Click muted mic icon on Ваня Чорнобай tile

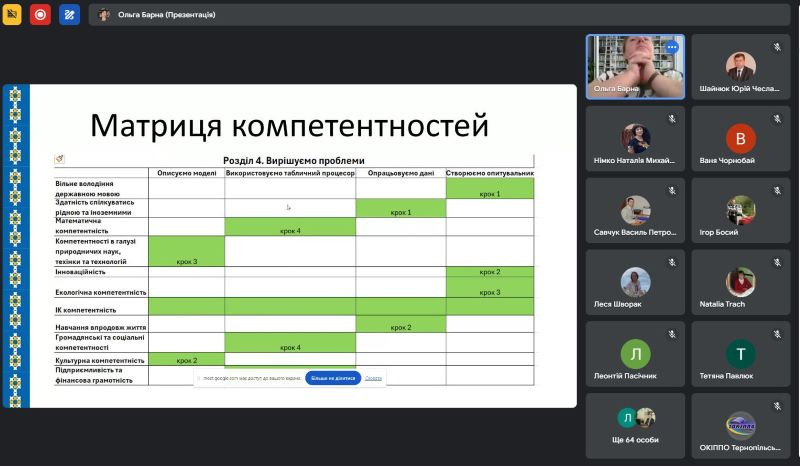777,118
